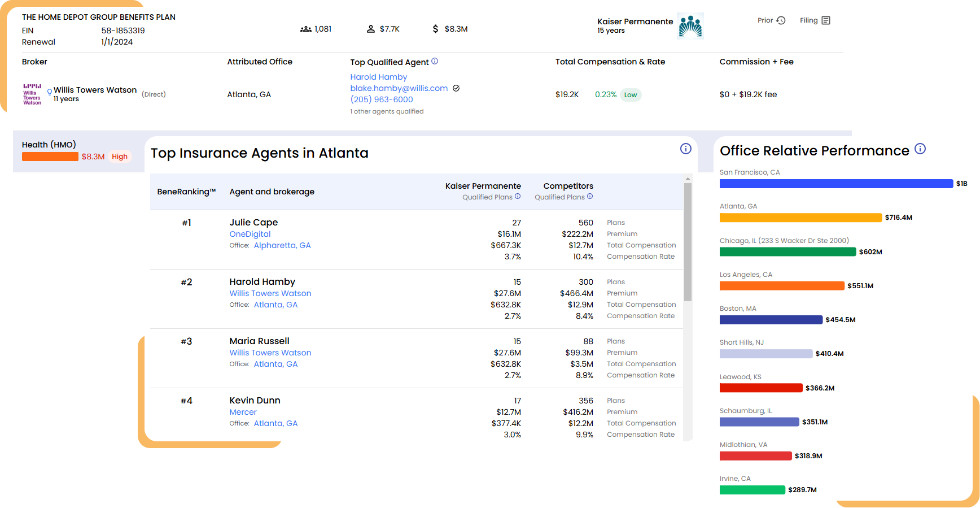The width and height of the screenshot is (980, 508).
Task: Click The Home Depot Group Benefits Plan title
Action: pos(98,17)
